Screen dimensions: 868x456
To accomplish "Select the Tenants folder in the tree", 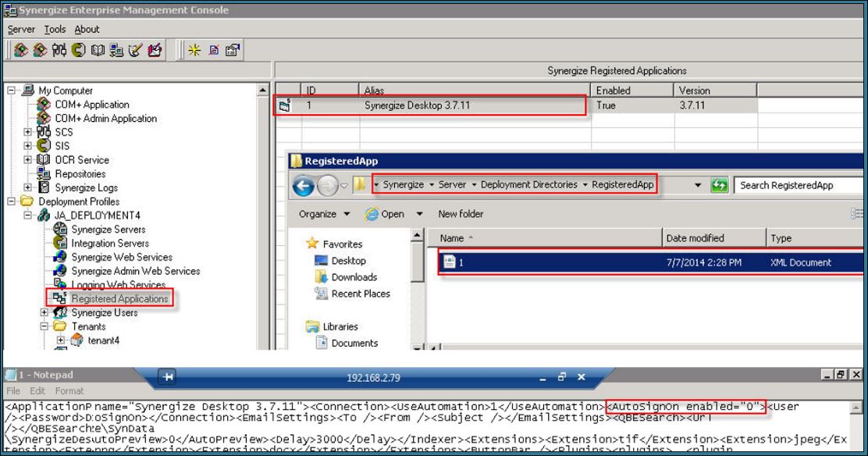I will coord(88,326).
